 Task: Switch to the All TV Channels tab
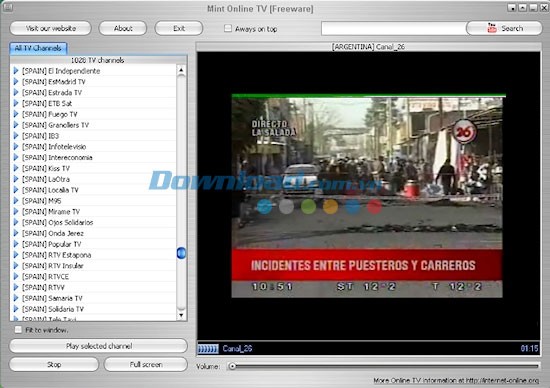38,48
